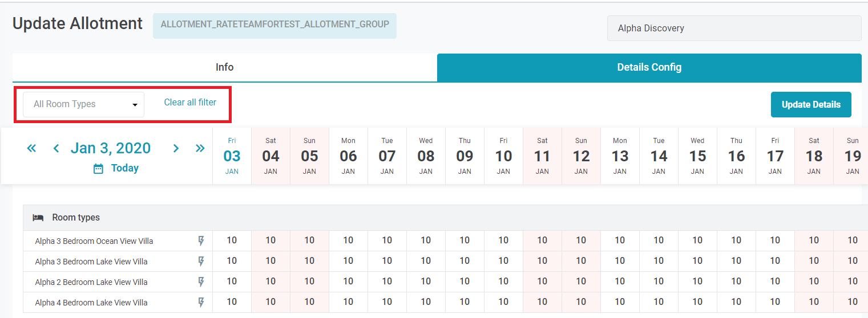The image size is (868, 318).
Task: Click the bed icon in Room types header
Action: click(38, 218)
